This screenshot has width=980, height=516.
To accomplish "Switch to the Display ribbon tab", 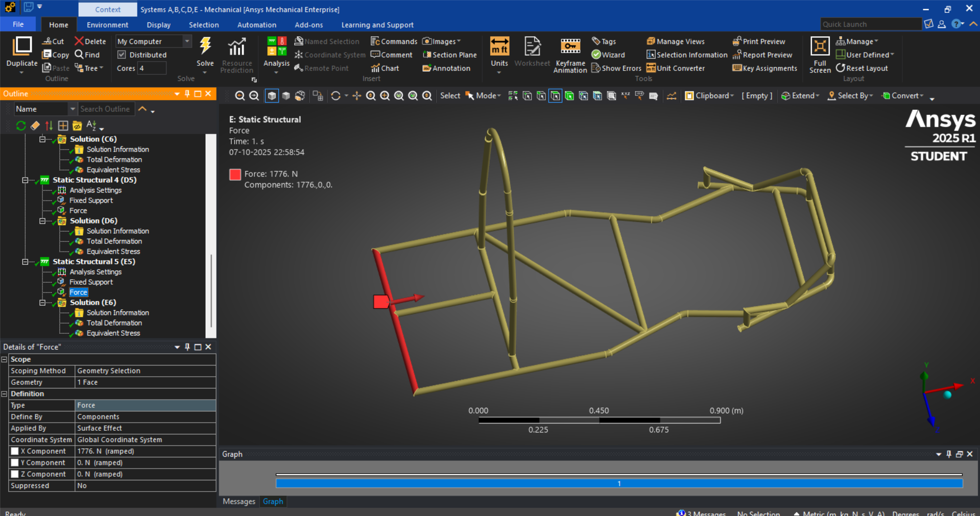I will coord(159,24).
